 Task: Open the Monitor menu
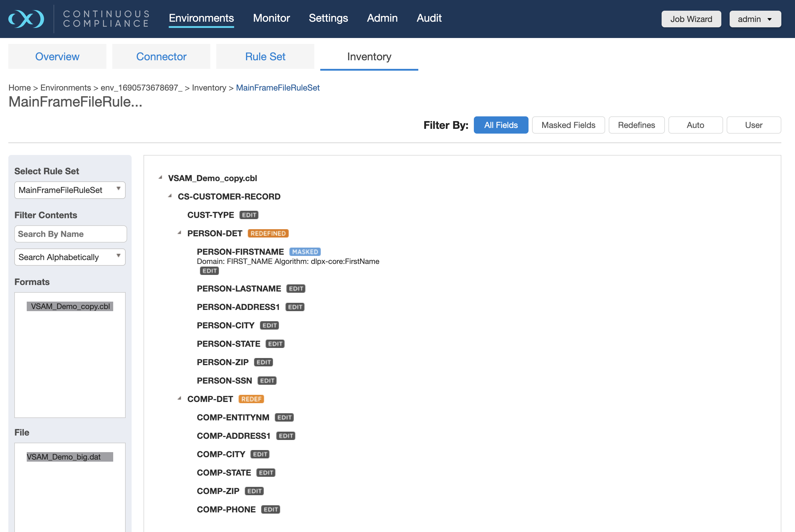(x=271, y=18)
